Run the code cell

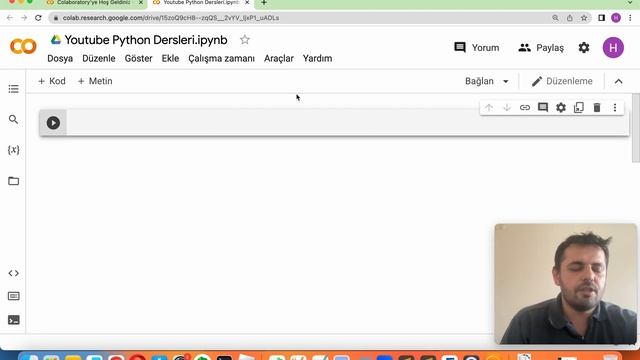(x=53, y=123)
